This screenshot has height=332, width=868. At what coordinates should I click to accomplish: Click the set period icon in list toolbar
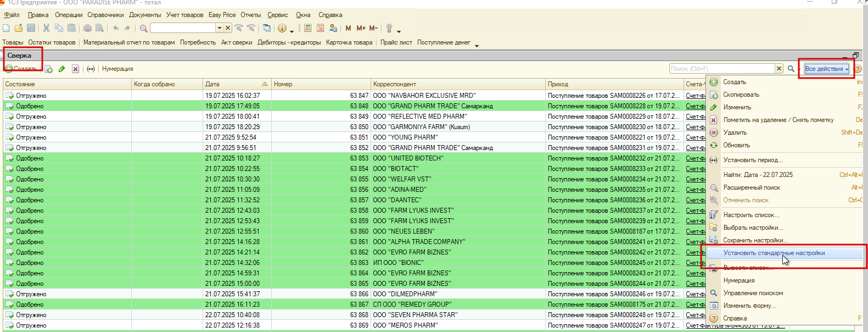tap(91, 69)
